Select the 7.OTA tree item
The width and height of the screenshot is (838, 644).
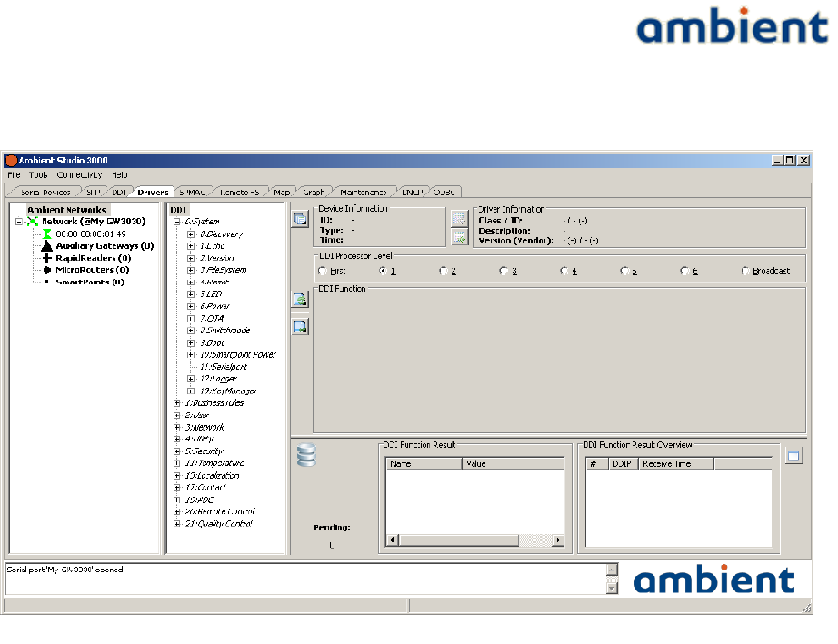tap(212, 318)
